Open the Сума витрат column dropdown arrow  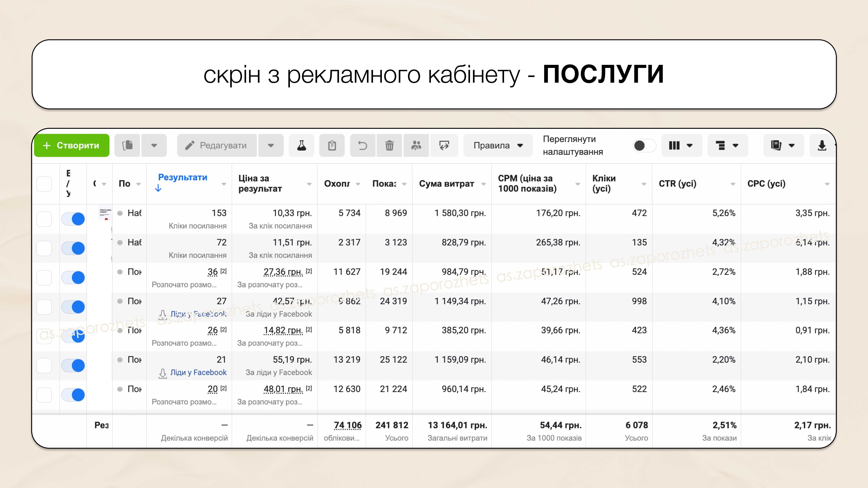pyautogui.click(x=484, y=184)
